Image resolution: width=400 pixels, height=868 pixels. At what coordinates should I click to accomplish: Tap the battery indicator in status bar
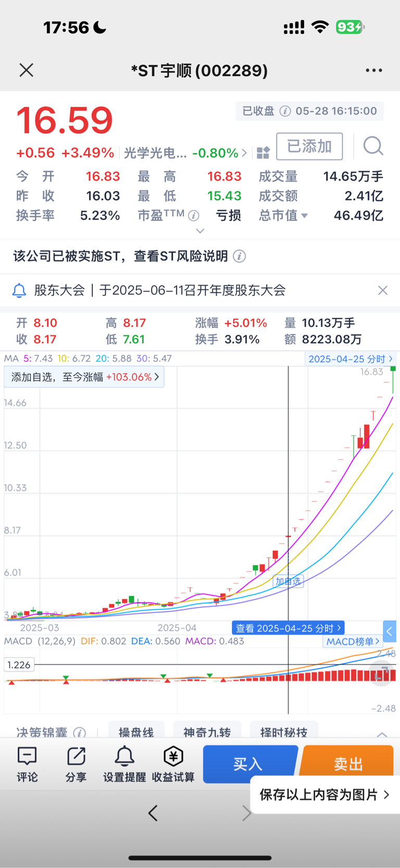coord(350,27)
